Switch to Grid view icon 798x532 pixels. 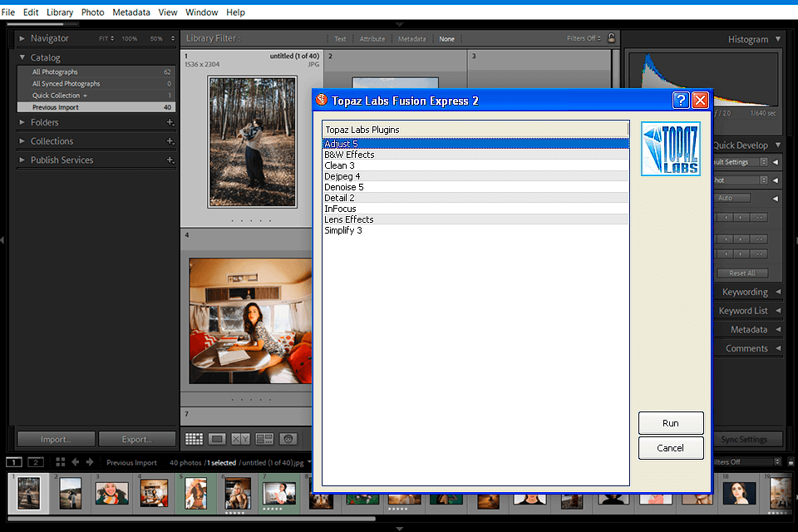(194, 439)
